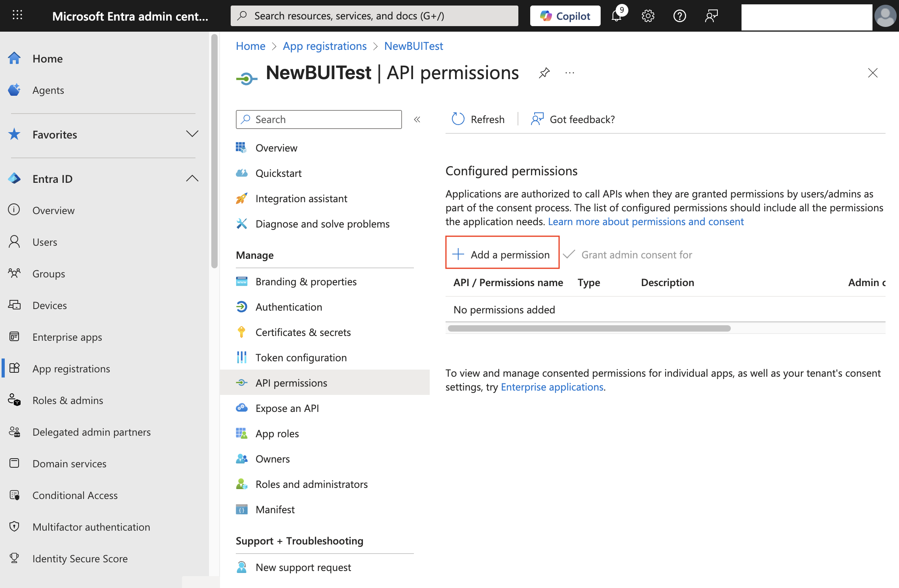Switch to Certificates & secrets
Viewport: 899px width, 588px height.
click(303, 332)
